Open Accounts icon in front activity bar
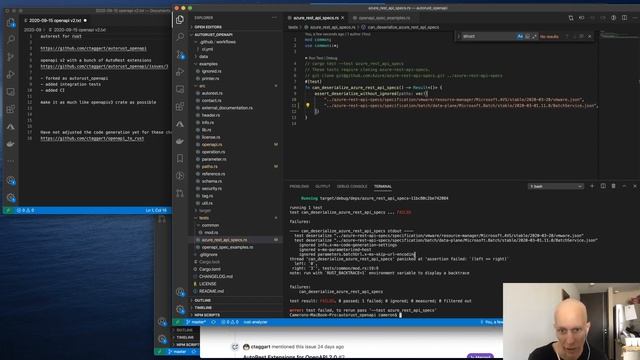Viewport: 640px width, 360px height. tap(180, 292)
